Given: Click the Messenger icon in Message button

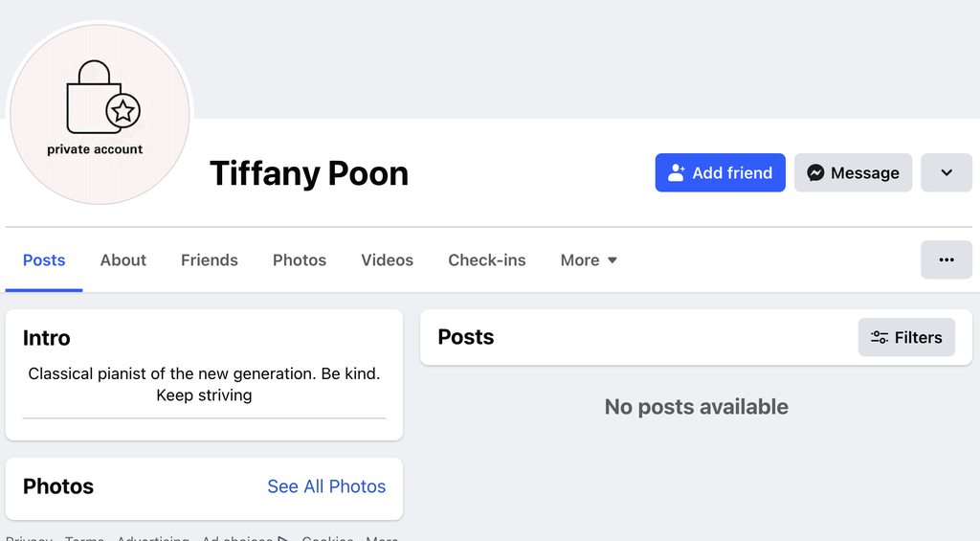Looking at the screenshot, I should [x=815, y=173].
